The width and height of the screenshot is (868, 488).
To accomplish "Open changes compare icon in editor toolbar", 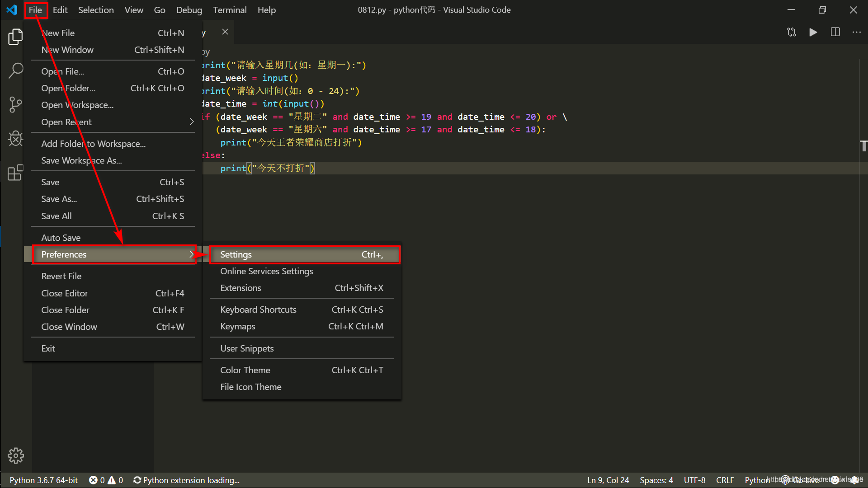I will [791, 32].
